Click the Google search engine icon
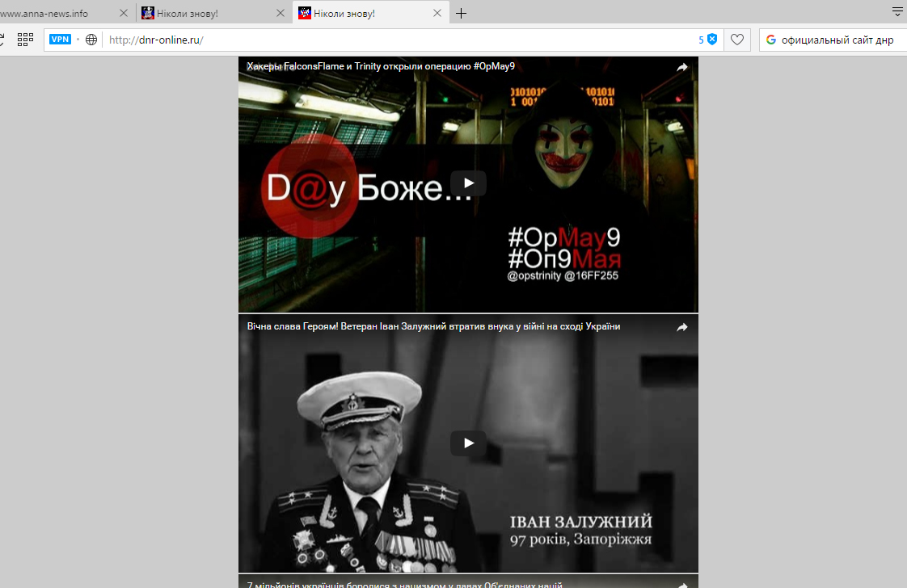 (770, 40)
